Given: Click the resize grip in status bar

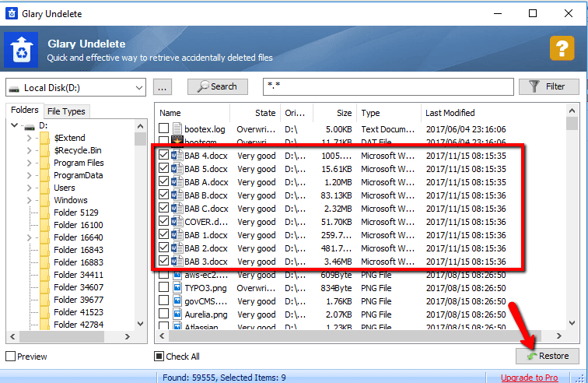Looking at the screenshot, I should coord(580,378).
